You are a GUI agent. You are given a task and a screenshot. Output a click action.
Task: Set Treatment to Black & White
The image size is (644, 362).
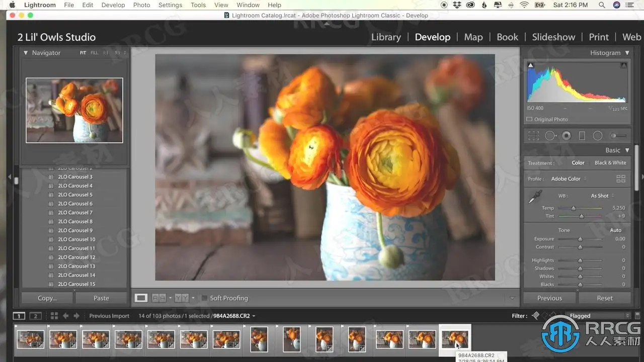click(x=610, y=163)
